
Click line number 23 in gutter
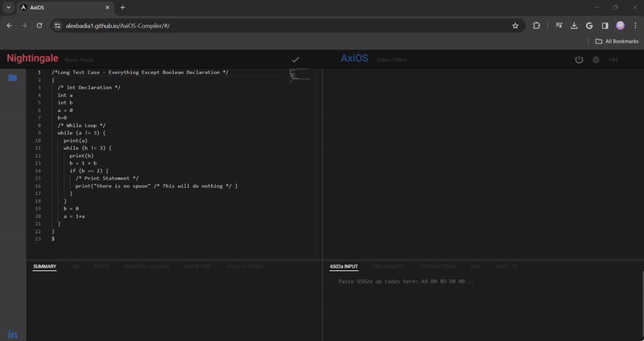(38, 239)
